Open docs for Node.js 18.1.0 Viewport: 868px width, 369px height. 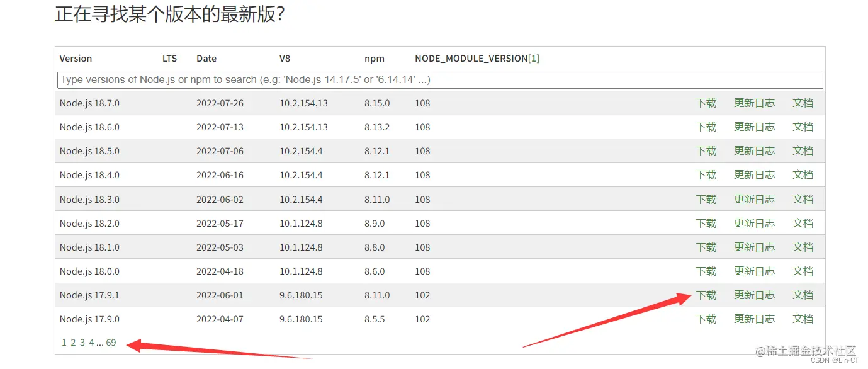[x=803, y=247]
